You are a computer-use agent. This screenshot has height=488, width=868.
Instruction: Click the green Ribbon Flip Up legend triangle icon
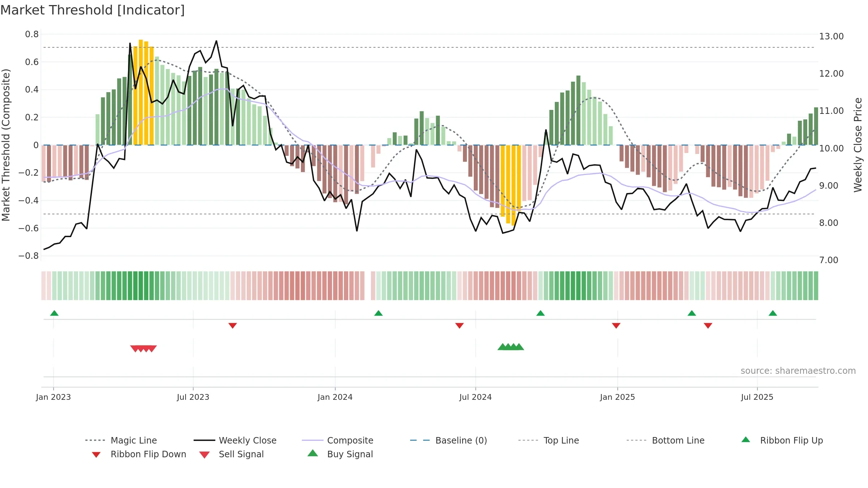(x=746, y=440)
